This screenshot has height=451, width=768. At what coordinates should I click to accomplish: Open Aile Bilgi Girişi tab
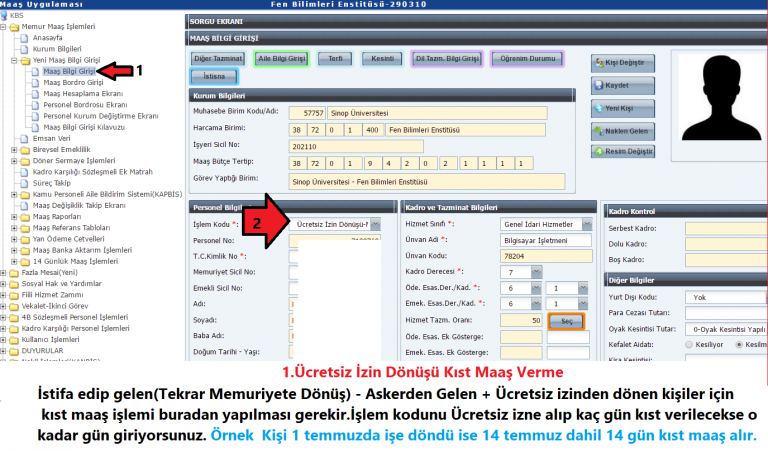[282, 59]
